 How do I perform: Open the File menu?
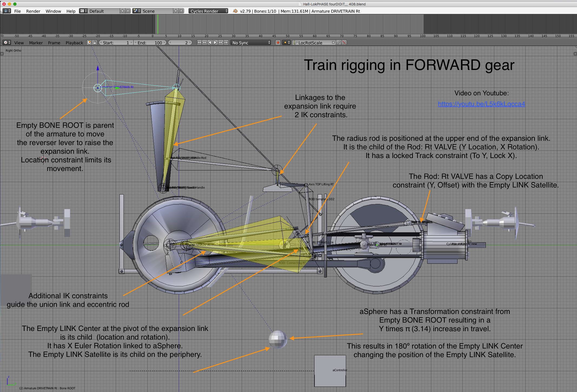pyautogui.click(x=18, y=11)
